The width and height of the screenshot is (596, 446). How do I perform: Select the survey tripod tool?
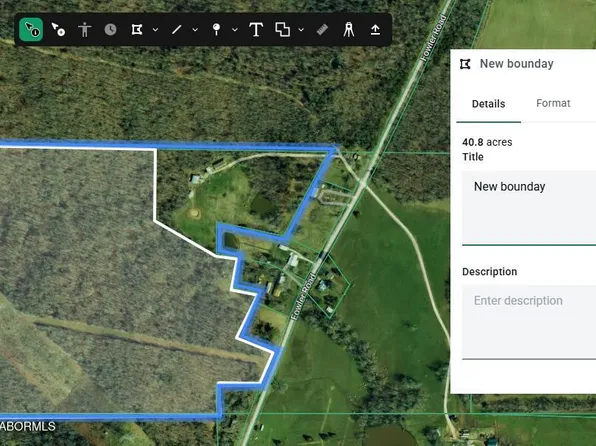[x=349, y=29]
